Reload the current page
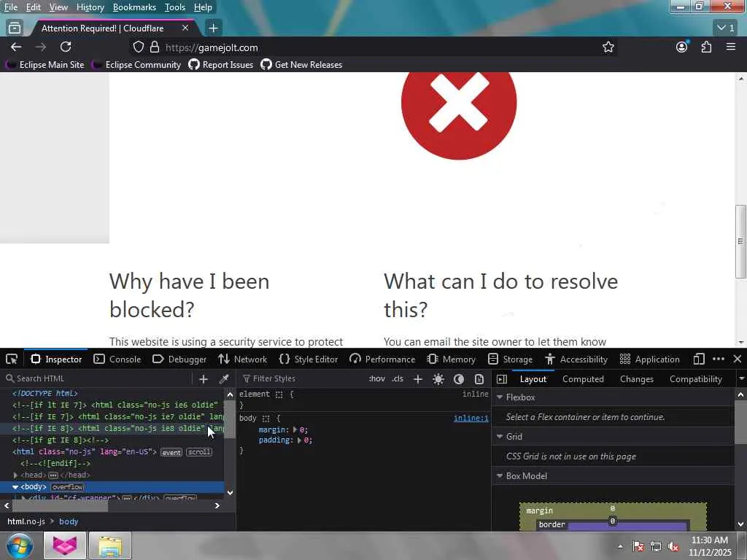747x560 pixels. 66,47
